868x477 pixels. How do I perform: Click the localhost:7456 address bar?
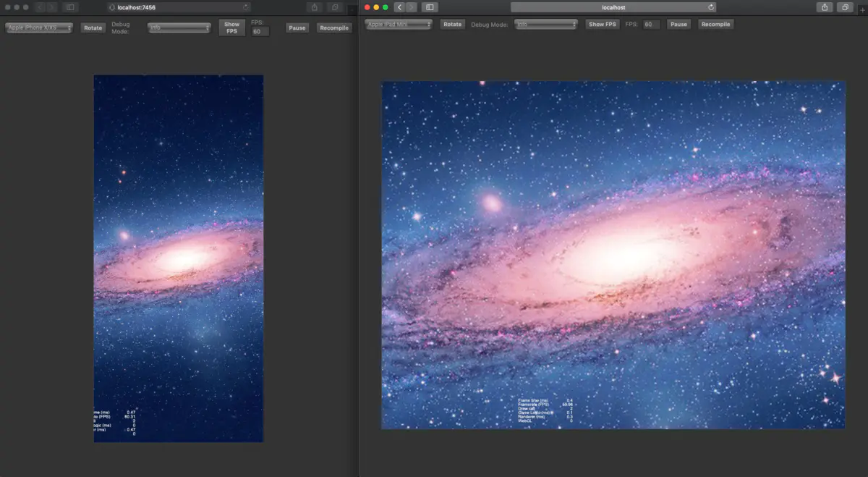pos(178,7)
